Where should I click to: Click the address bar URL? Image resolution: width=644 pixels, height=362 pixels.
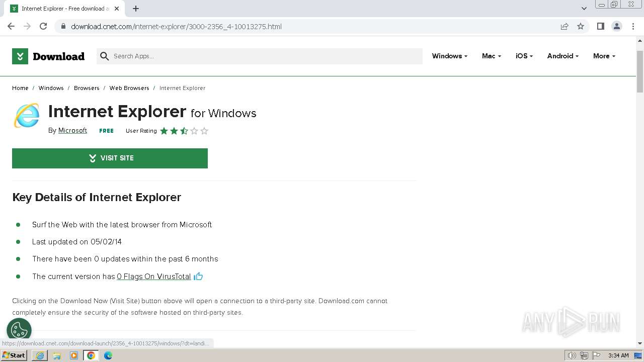(176, 26)
